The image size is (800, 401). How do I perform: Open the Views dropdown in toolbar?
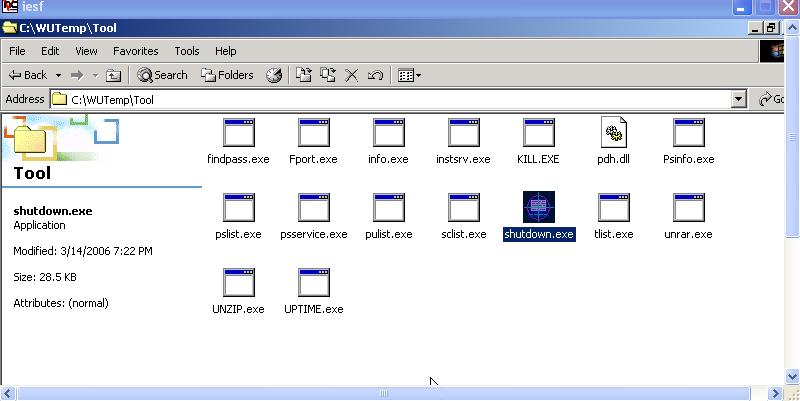409,75
